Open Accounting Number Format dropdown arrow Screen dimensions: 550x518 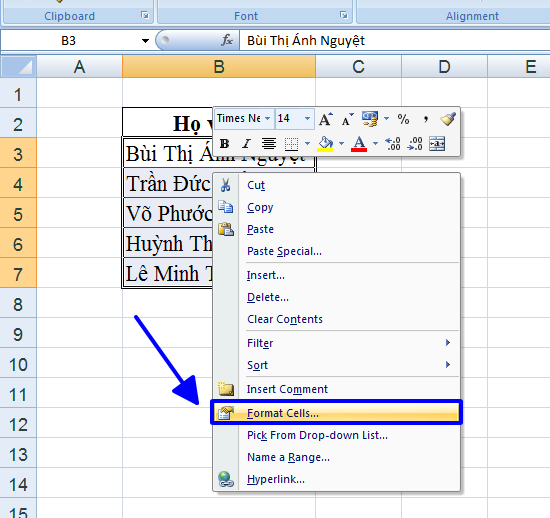tap(387, 119)
